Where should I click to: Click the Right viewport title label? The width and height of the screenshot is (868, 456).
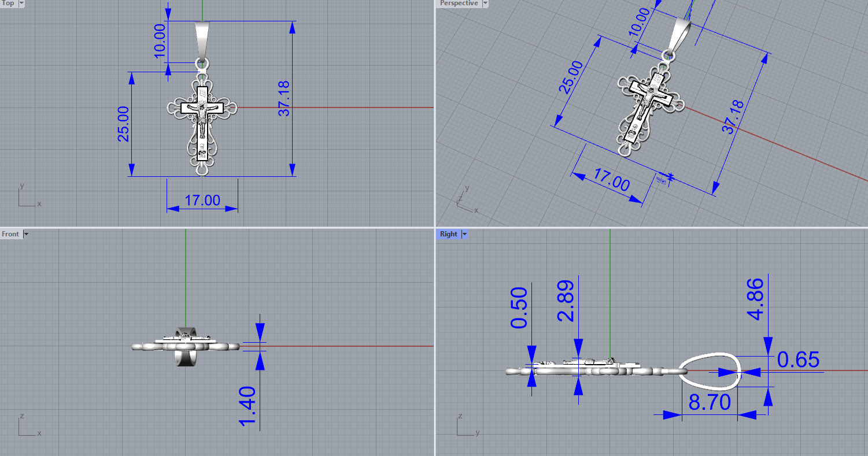448,234
